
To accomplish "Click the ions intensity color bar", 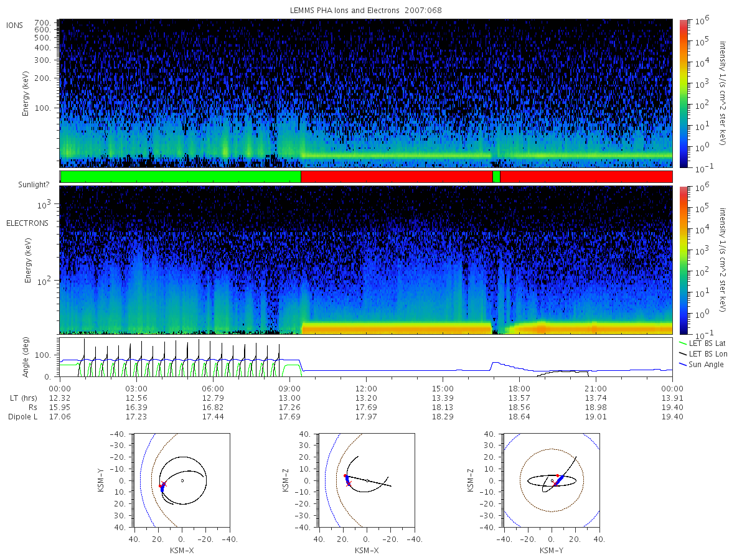I will 684,93.
